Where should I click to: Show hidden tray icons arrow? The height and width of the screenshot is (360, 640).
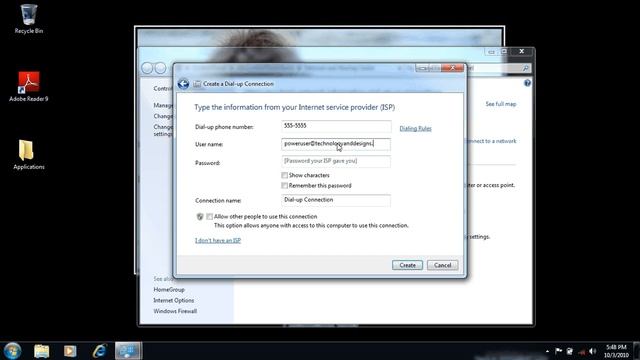pyautogui.click(x=547, y=351)
